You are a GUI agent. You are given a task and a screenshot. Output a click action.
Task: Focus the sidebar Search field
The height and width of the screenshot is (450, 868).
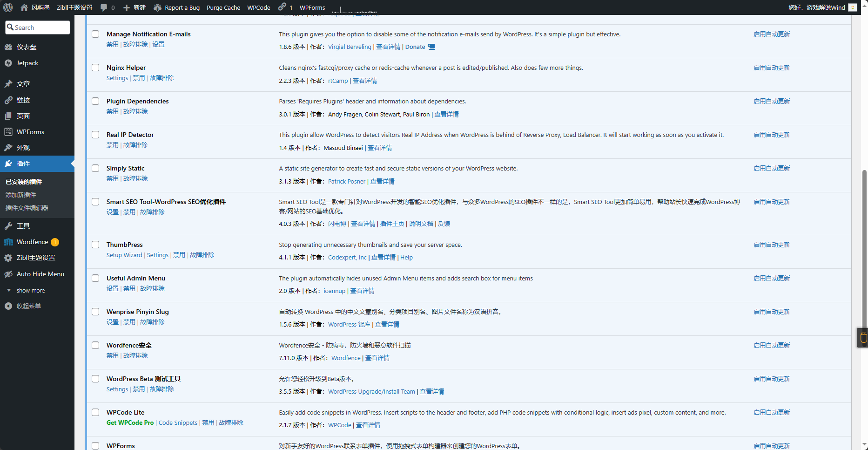coord(38,27)
